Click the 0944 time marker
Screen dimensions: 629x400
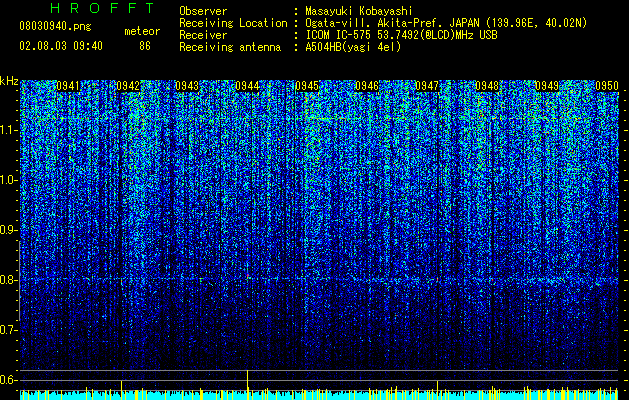pyautogui.click(x=247, y=86)
